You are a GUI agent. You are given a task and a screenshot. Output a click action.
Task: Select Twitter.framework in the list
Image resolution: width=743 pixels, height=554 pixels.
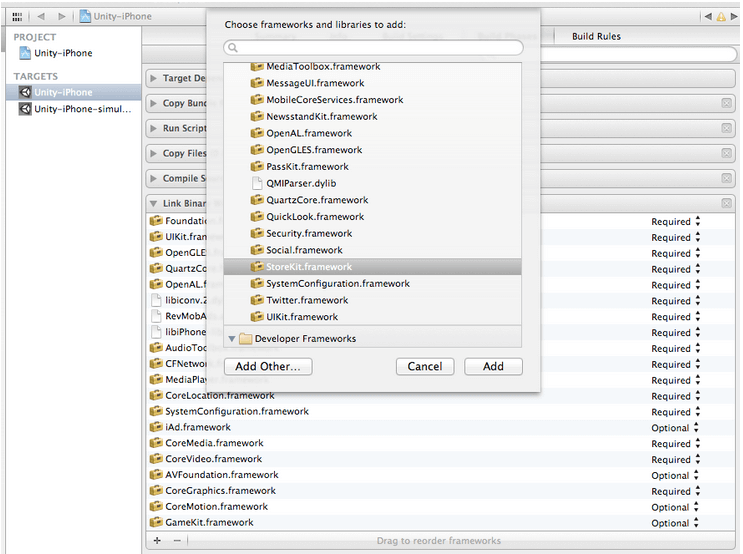[x=372, y=300]
